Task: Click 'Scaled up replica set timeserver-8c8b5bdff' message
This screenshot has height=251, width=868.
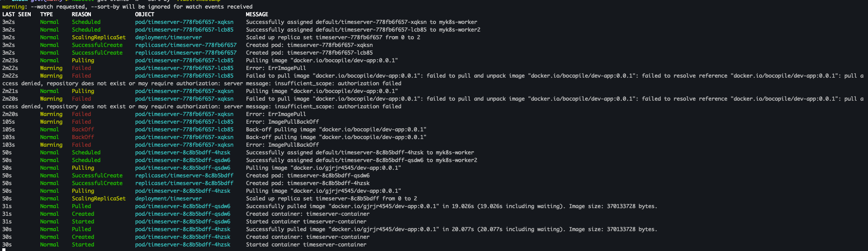Action: pos(332,199)
